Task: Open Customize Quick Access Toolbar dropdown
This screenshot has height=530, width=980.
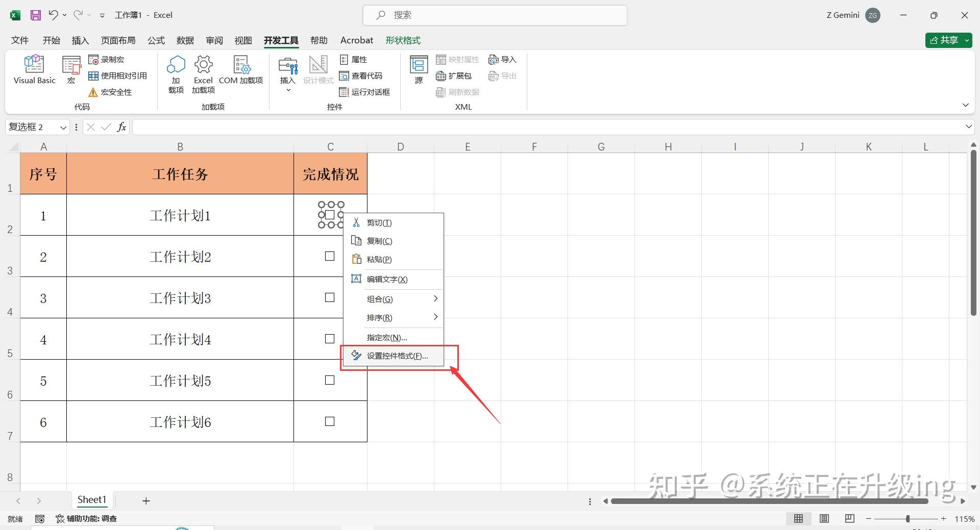Action: coord(102,15)
